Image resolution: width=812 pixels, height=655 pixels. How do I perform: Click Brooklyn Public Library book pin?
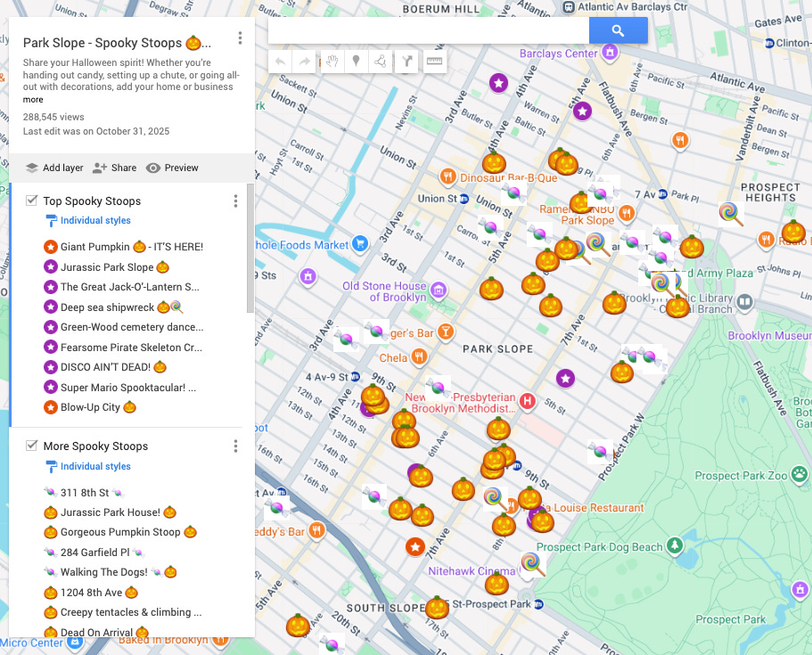[744, 301]
